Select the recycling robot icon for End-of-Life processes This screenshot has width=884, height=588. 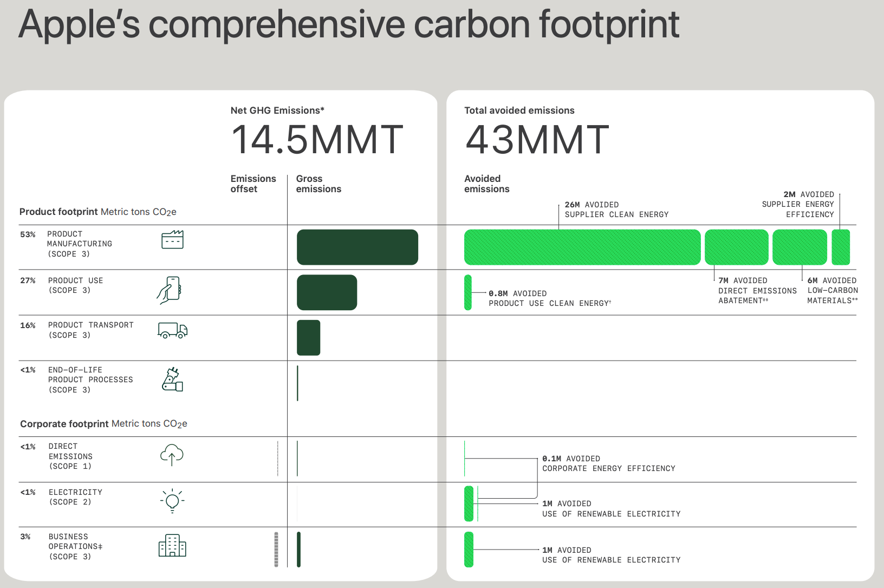tap(172, 379)
